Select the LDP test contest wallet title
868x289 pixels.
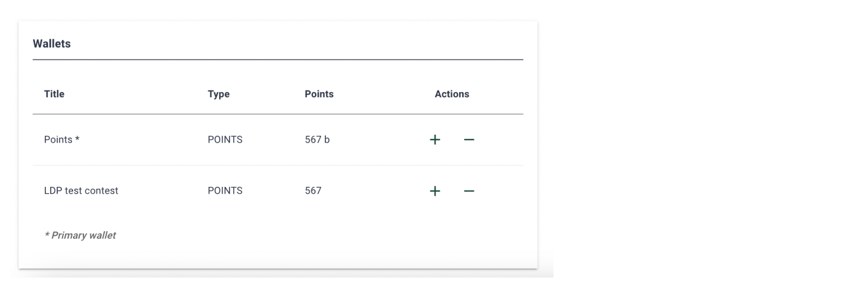point(81,191)
